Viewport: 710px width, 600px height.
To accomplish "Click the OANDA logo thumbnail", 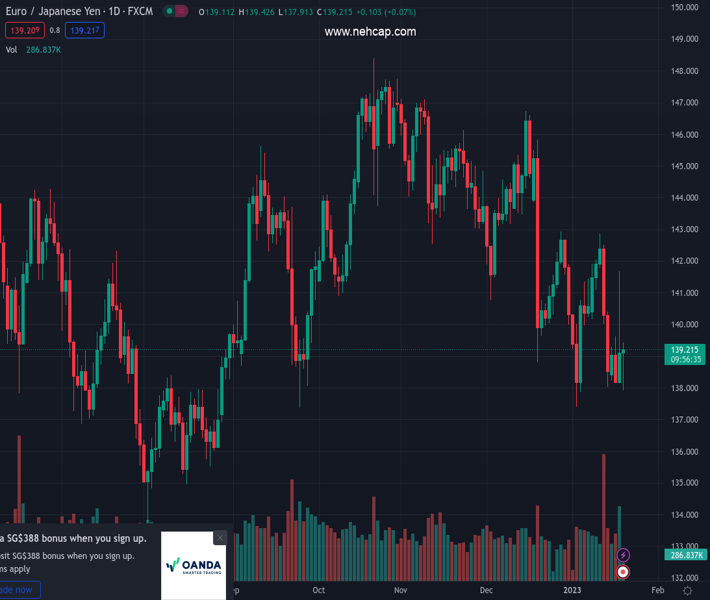I will tap(193, 567).
